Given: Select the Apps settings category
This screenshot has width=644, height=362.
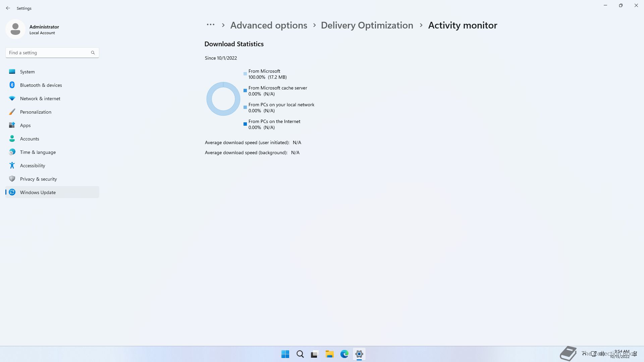Looking at the screenshot, I should [25, 125].
